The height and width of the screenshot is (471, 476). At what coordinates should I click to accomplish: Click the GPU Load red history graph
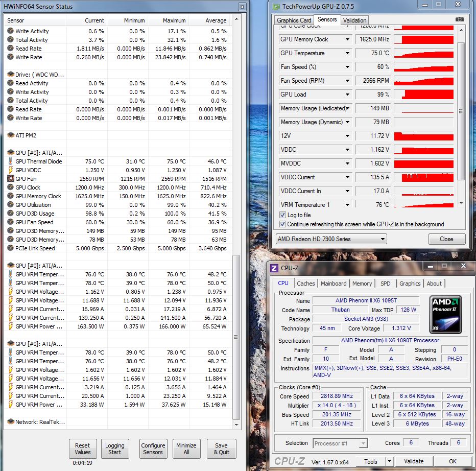(423, 95)
